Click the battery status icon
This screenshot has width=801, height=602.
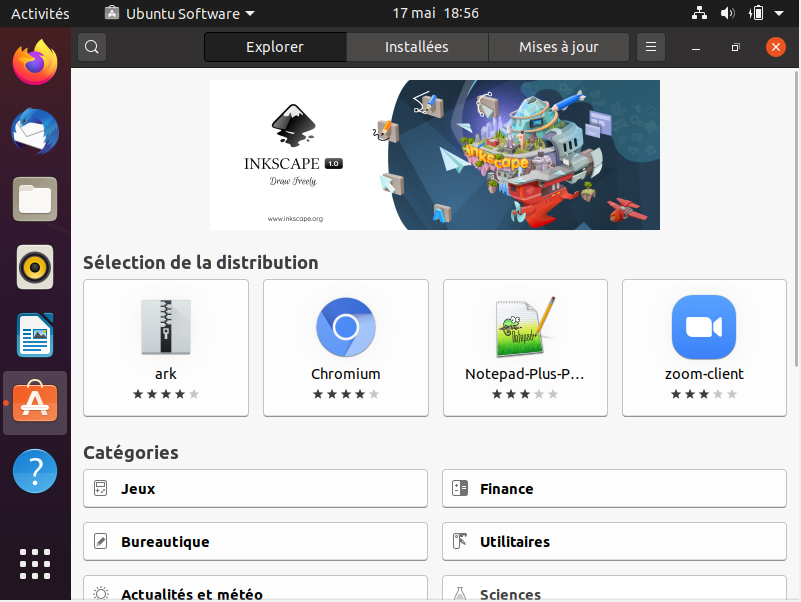(x=756, y=13)
